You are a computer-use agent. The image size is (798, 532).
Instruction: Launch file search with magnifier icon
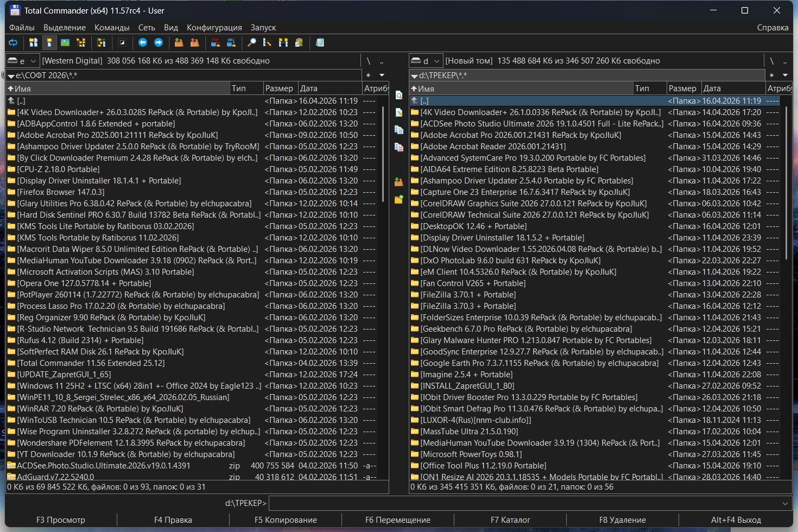[251, 42]
